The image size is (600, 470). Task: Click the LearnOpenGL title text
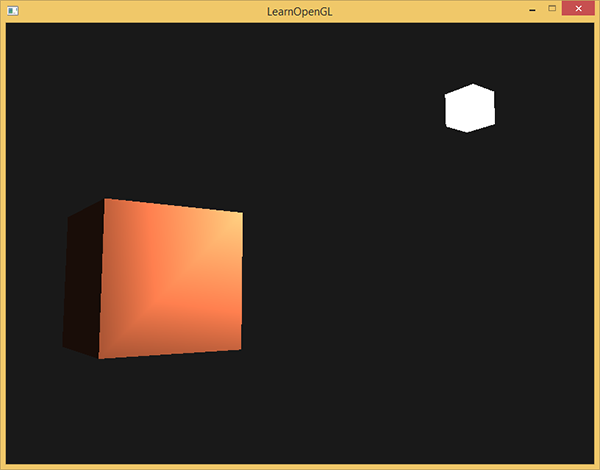[x=300, y=11]
